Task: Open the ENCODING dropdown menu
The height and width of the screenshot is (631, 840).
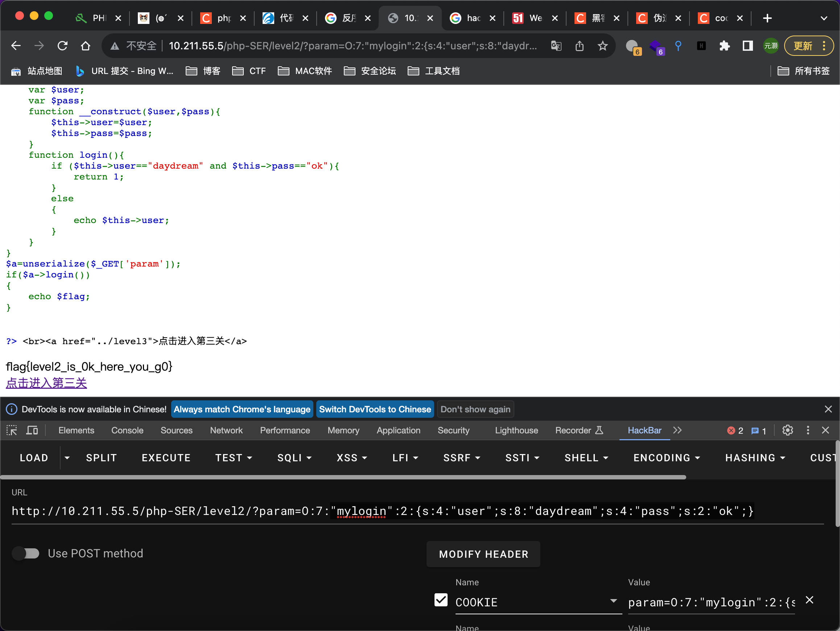Action: coord(667,458)
